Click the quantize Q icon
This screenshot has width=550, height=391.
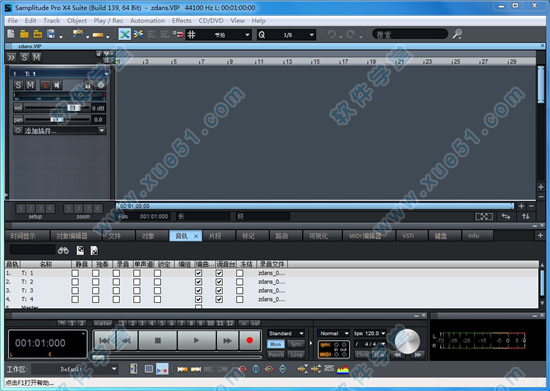(x=262, y=35)
